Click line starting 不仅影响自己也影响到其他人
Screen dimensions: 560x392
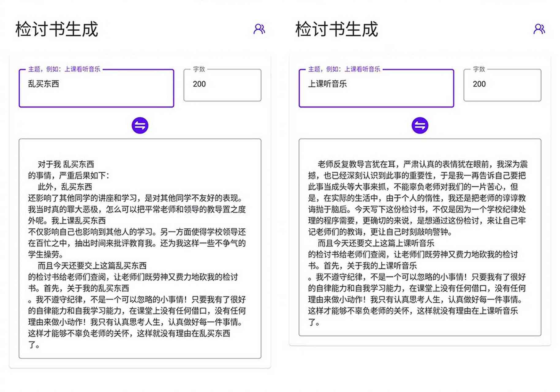pyautogui.click(x=137, y=232)
